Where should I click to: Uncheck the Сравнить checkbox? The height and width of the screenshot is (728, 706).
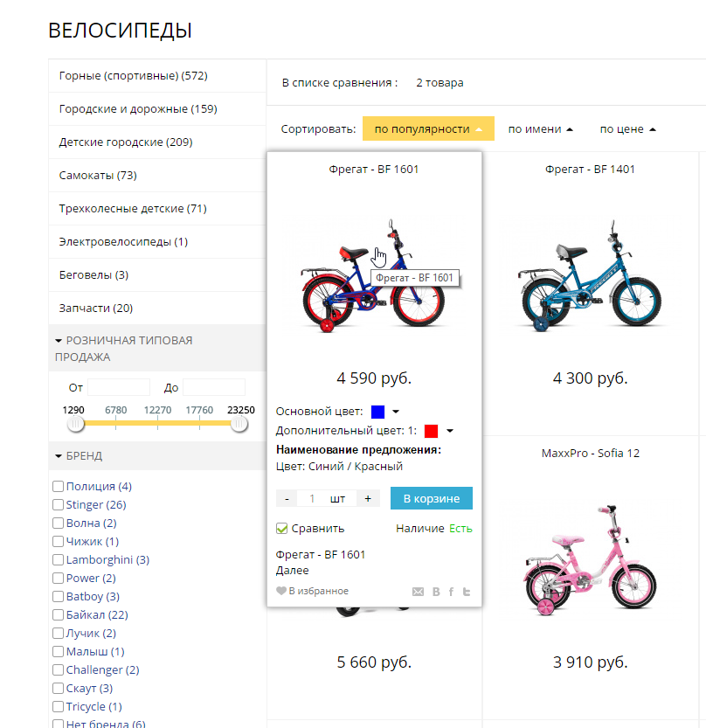point(281,529)
